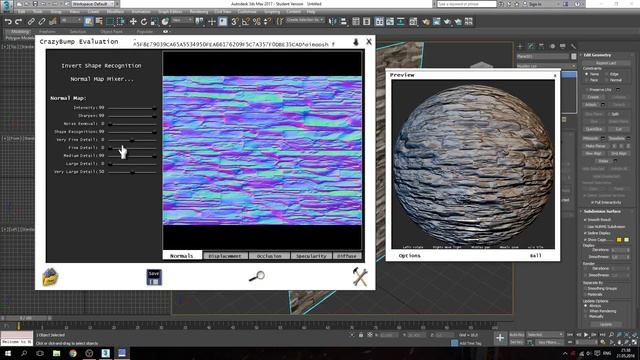Image resolution: width=640 pixels, height=360 pixels.
Task: Click the Attach button in Edit Geometry
Action: point(591,105)
